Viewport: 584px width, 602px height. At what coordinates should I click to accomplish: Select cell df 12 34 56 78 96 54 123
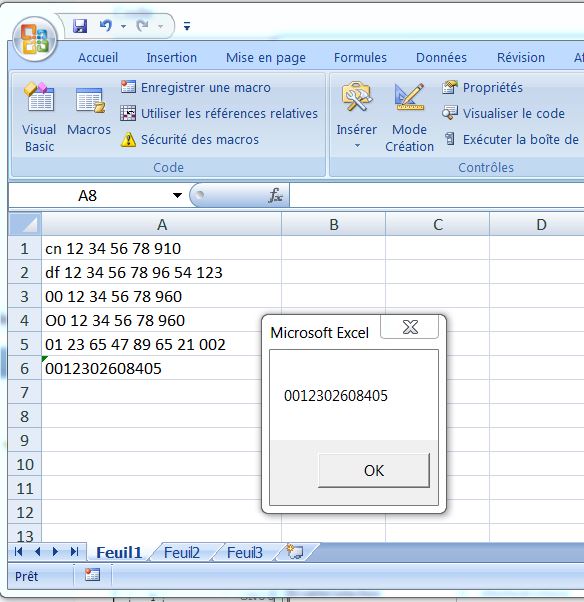162,272
